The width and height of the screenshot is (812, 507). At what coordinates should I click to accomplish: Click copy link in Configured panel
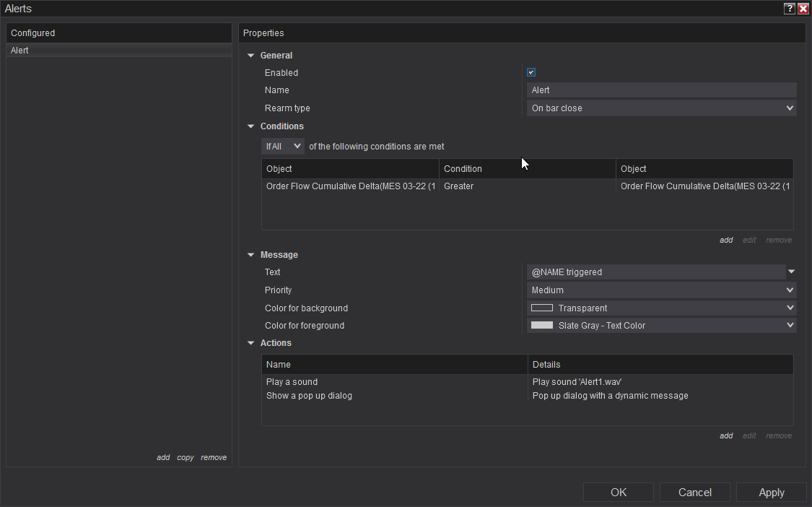[x=185, y=457]
